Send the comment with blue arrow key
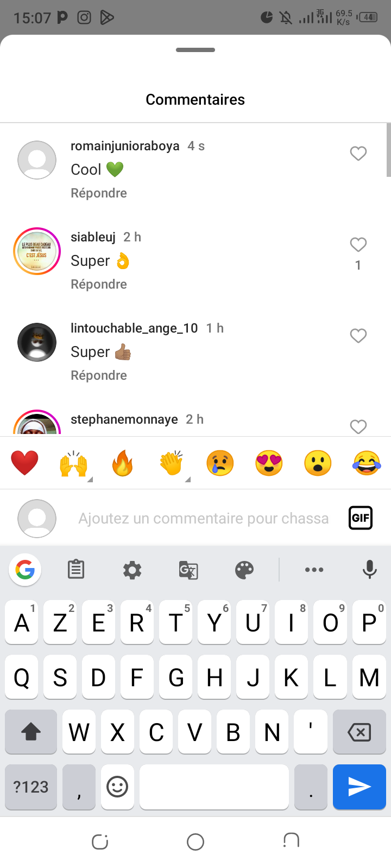This screenshot has height=868, width=391. (359, 787)
